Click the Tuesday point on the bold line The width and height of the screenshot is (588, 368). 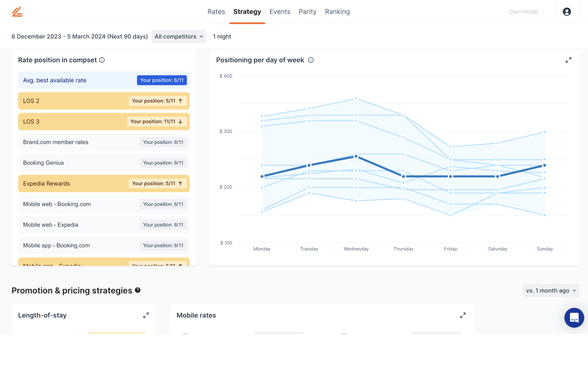click(309, 165)
